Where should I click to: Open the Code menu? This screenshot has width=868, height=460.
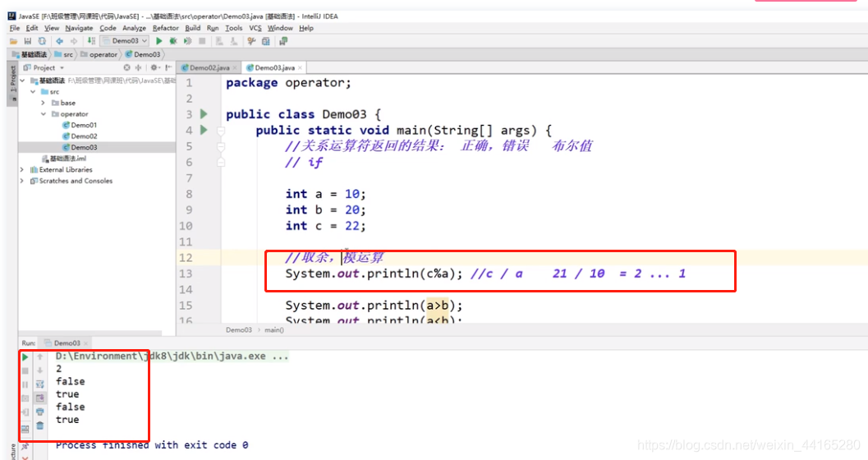[x=108, y=28]
